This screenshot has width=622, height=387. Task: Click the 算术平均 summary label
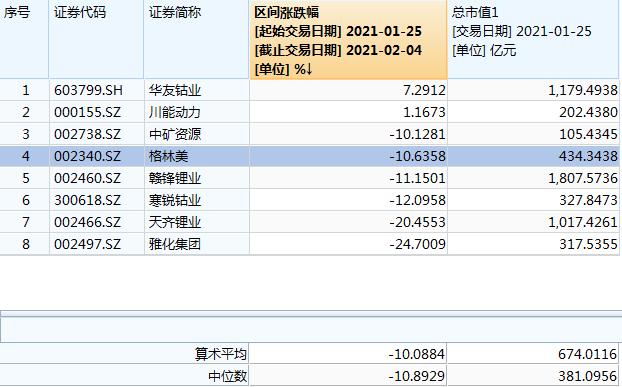coord(221,354)
